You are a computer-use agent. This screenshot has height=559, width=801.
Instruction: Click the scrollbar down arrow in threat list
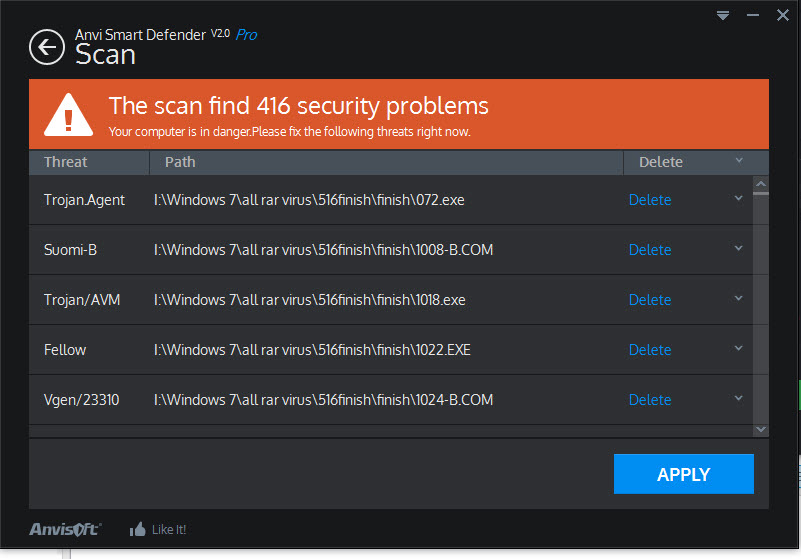(761, 429)
